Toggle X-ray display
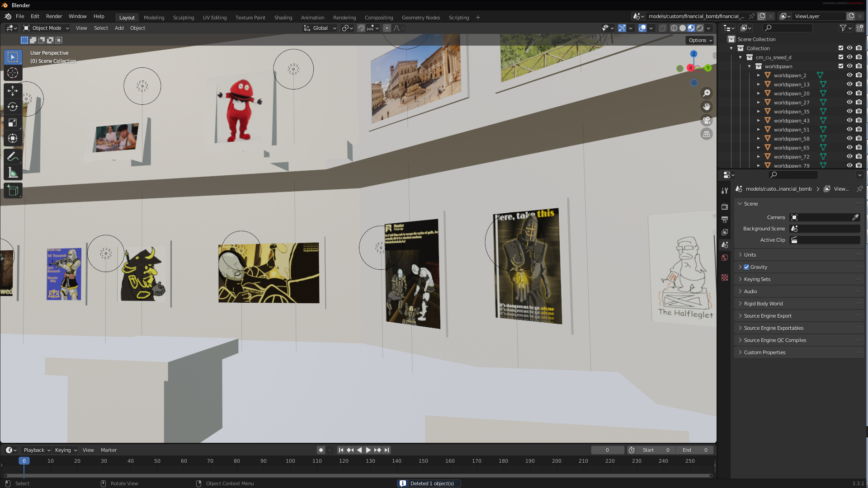This screenshot has height=488, width=868. (662, 28)
